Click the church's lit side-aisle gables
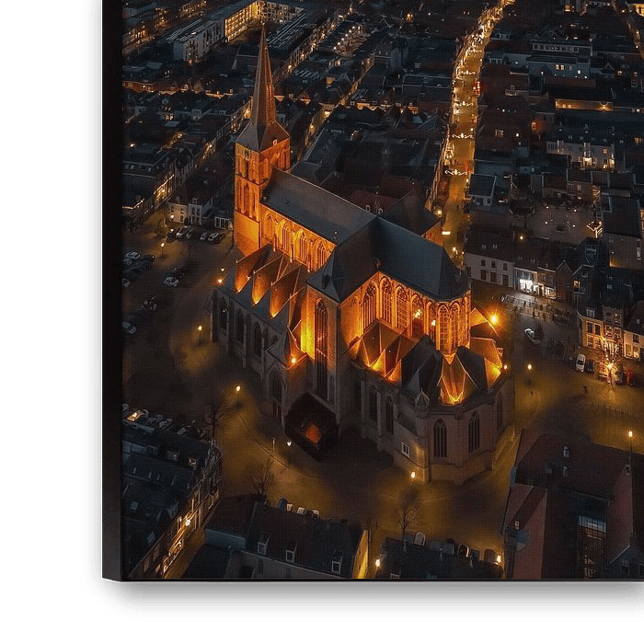The height and width of the screenshot is (644, 644). pyautogui.click(x=267, y=276)
